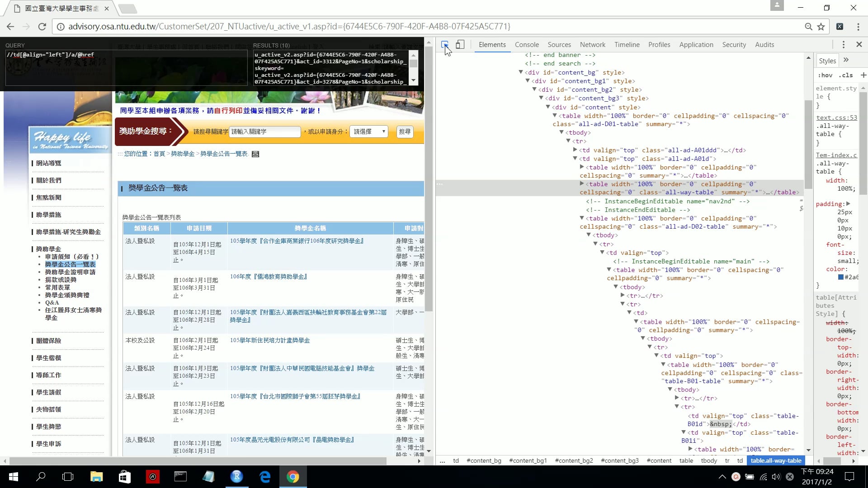
Task: Switch to the Console tab
Action: point(527,45)
